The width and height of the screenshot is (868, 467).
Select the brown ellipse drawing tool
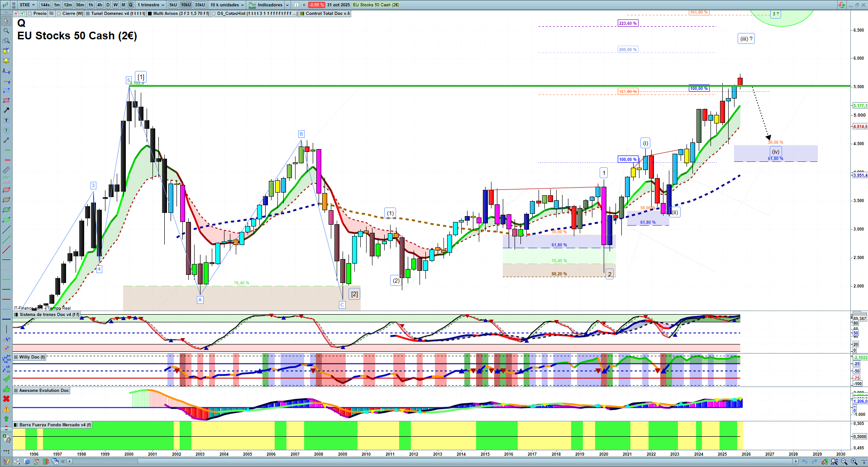click(x=6, y=200)
